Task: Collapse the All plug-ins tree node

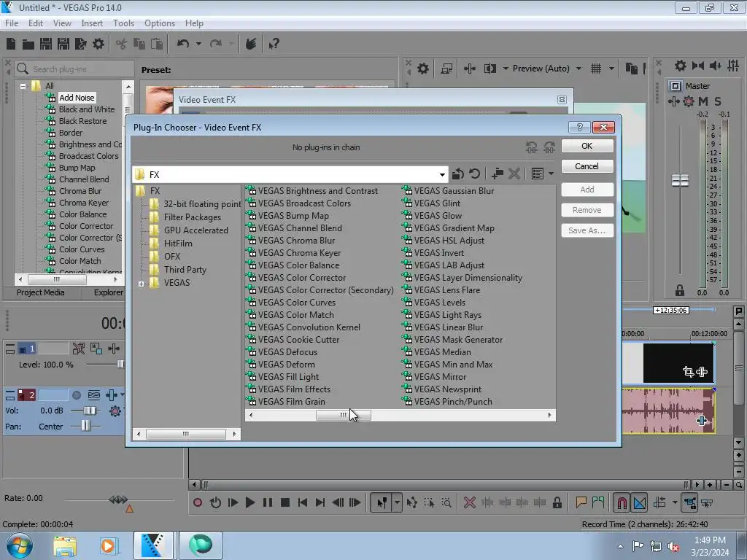Action: [x=23, y=86]
